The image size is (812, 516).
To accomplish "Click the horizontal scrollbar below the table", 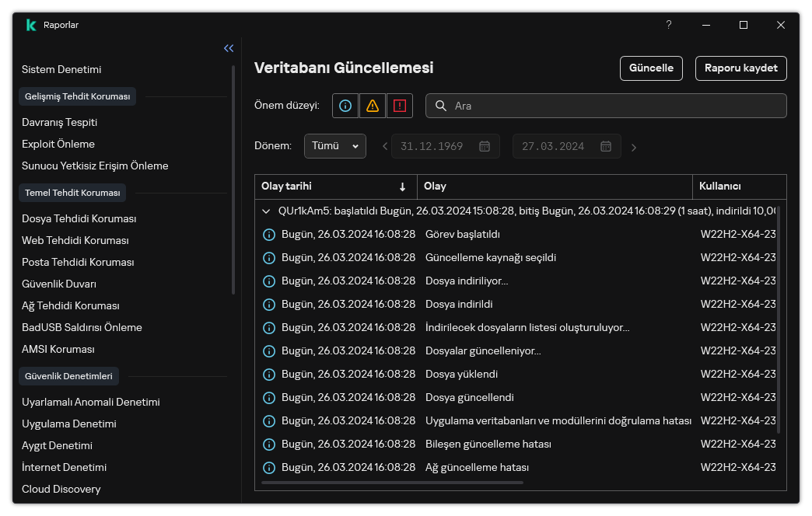I will 393,483.
